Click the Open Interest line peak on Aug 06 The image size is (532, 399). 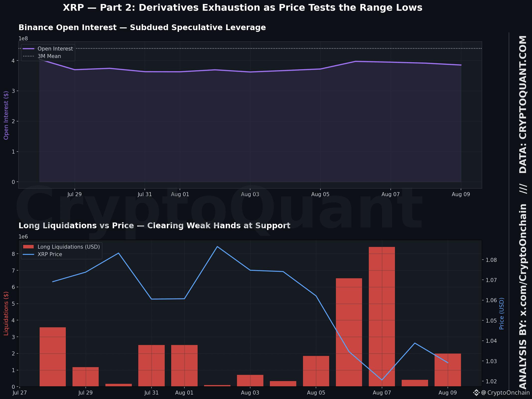356,61
